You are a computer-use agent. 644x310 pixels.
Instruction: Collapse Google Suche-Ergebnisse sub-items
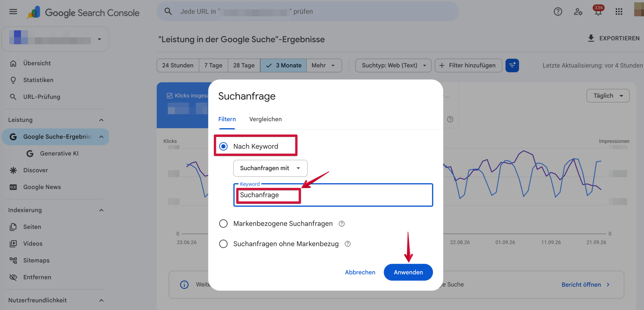point(101,137)
